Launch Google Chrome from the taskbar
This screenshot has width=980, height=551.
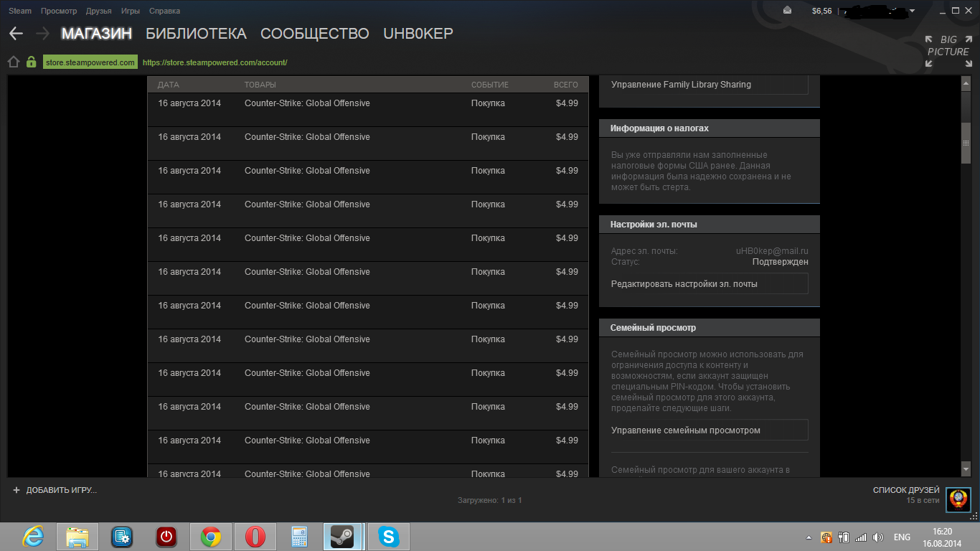click(x=211, y=537)
